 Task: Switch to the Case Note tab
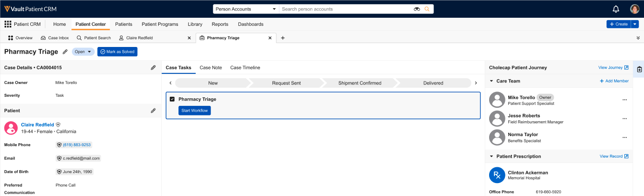tap(211, 68)
